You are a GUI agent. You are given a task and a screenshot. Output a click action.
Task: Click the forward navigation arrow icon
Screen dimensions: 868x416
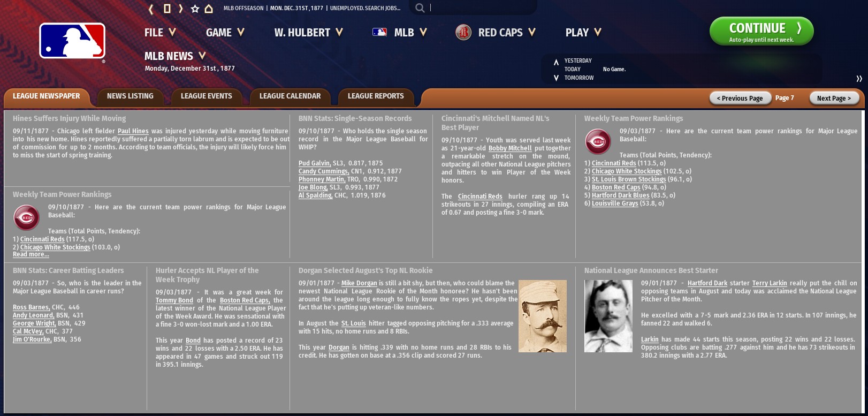[181, 9]
